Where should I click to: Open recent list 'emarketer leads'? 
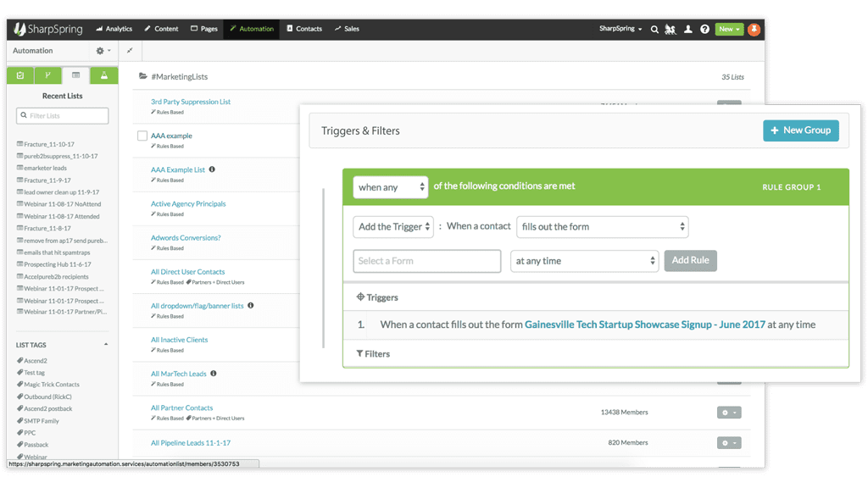[x=46, y=169]
